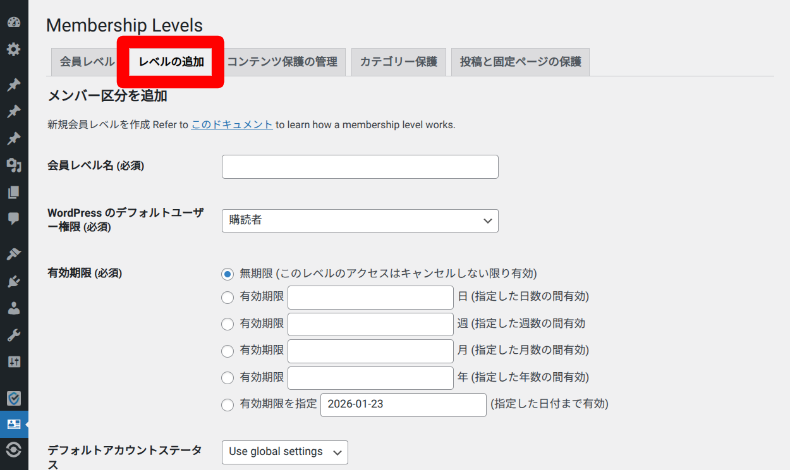
Task: Click the 2026-01-23 date field
Action: [x=404, y=405]
